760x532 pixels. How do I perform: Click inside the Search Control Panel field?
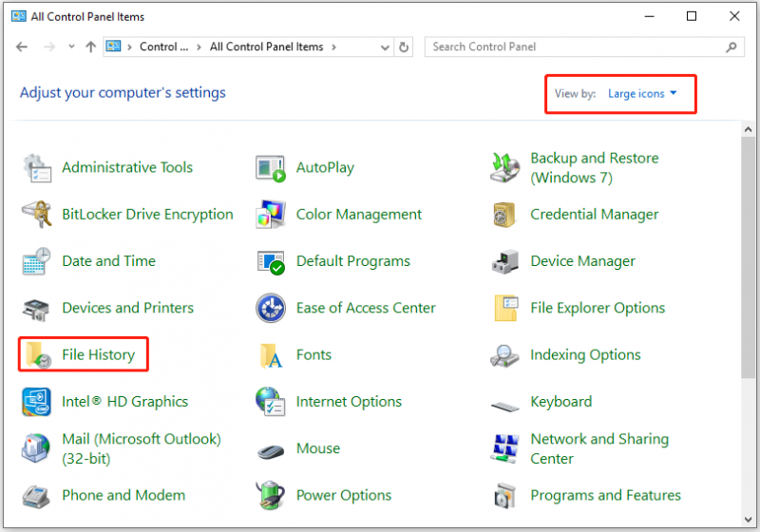coord(584,47)
